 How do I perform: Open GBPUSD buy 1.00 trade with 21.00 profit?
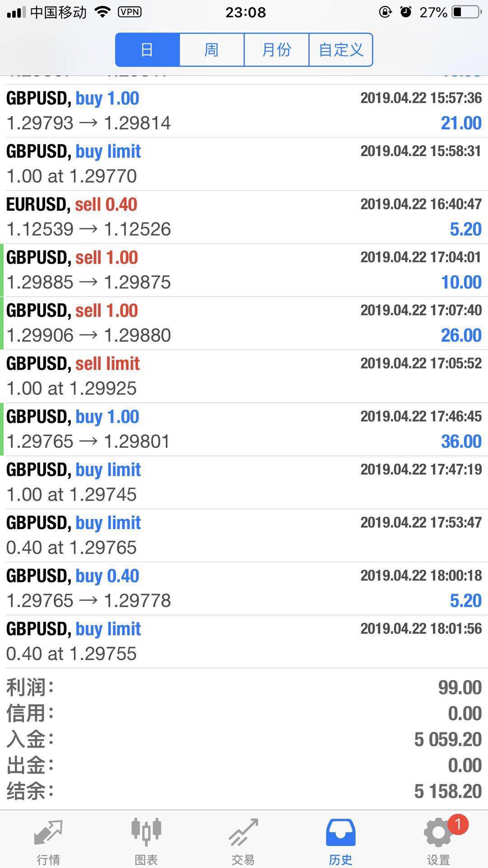pos(244,111)
